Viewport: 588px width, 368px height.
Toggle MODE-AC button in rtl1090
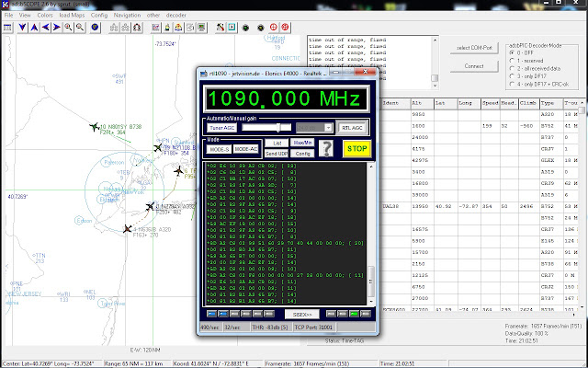pos(246,149)
